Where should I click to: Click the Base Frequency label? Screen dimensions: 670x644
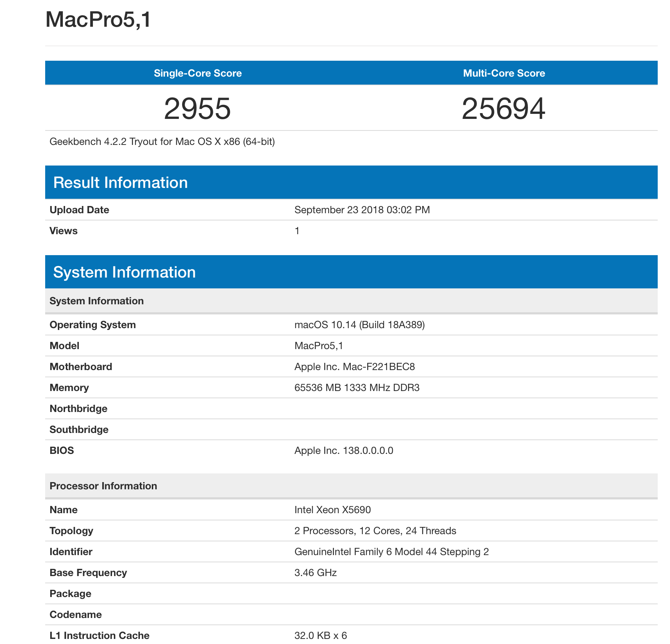point(88,573)
